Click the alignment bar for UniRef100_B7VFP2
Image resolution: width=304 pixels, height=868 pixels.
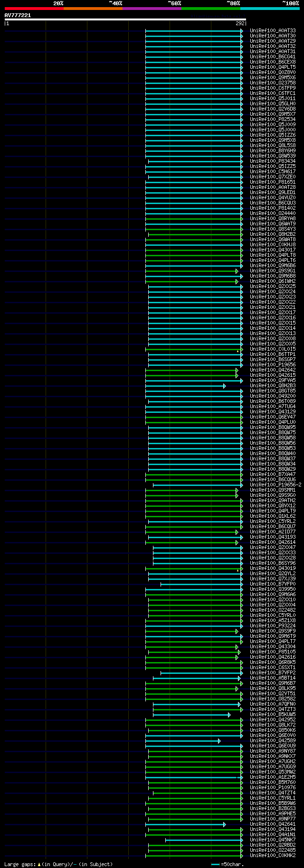[202, 673]
